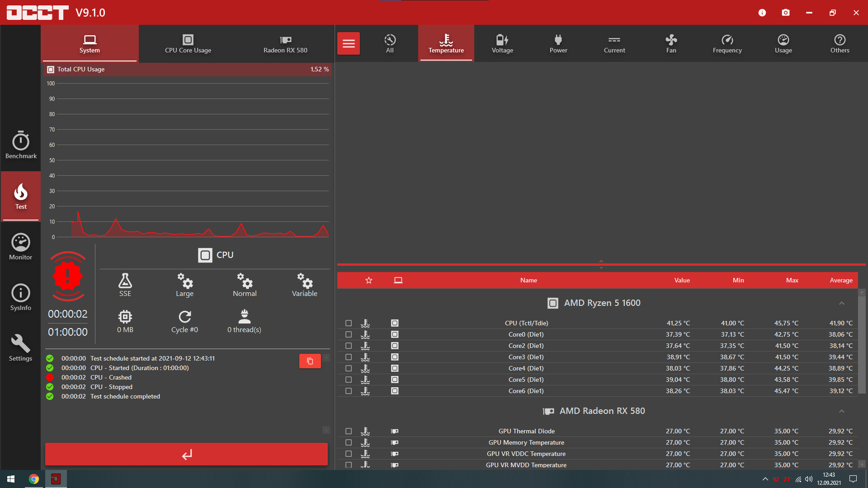Go to Monitor section in sidebar
Image resolution: width=868 pixels, height=488 pixels.
(21, 247)
